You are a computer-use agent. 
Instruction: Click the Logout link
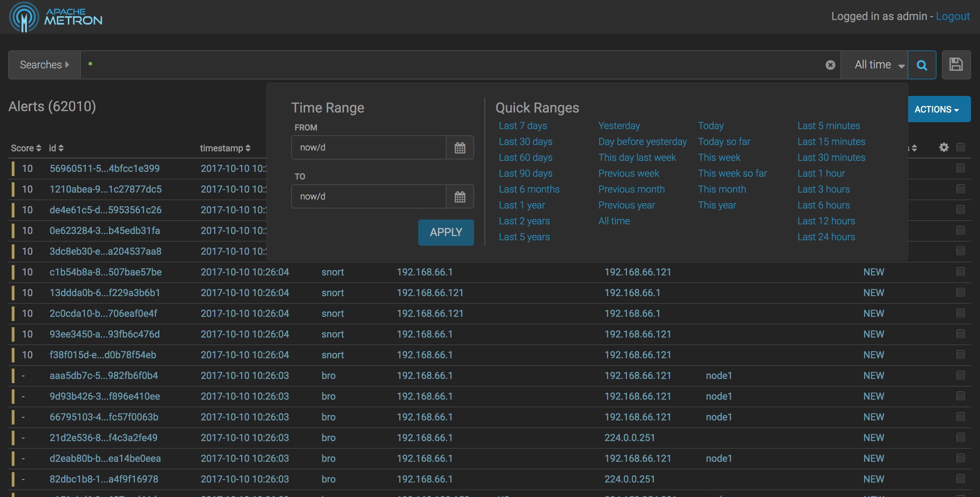click(952, 16)
